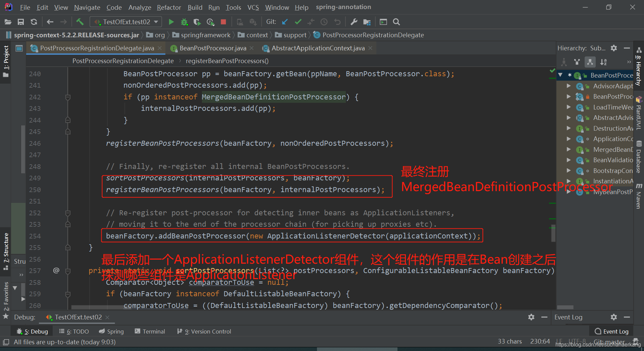Image resolution: width=644 pixels, height=351 pixels.
Task: Open settings wrench icon
Action: [354, 22]
